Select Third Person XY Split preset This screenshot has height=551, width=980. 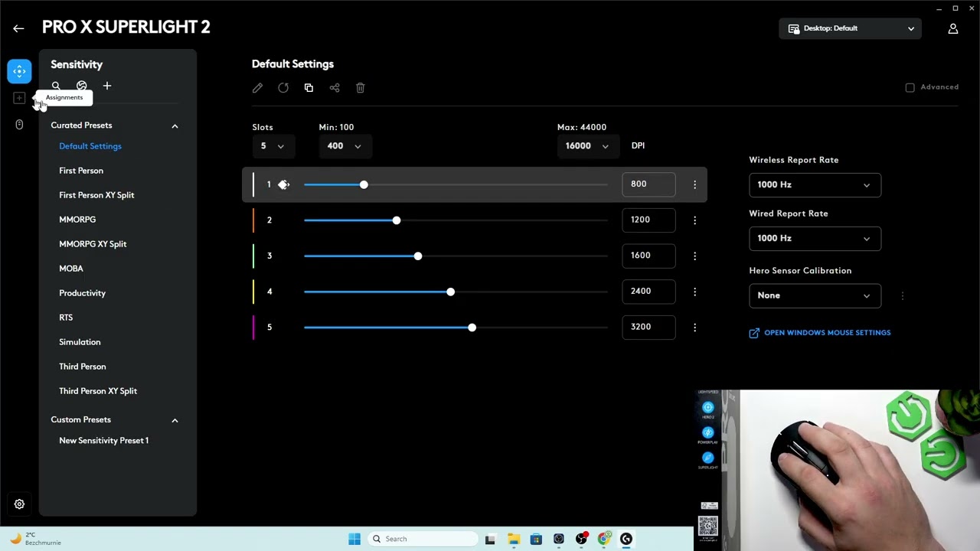click(98, 391)
